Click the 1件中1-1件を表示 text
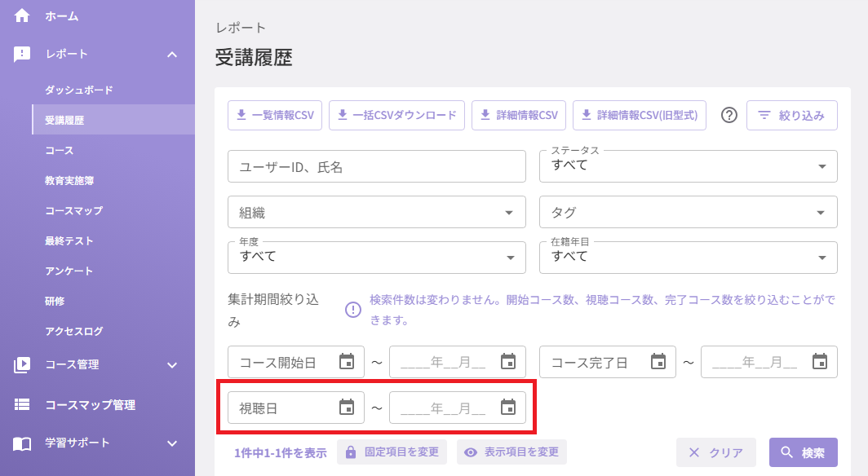This screenshot has width=868, height=476. (280, 453)
